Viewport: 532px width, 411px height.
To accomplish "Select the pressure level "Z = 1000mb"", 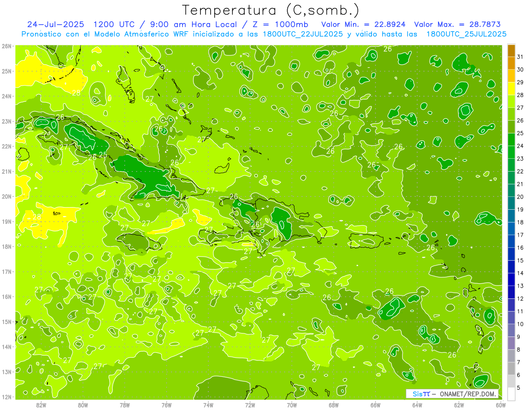I will 280,24.
